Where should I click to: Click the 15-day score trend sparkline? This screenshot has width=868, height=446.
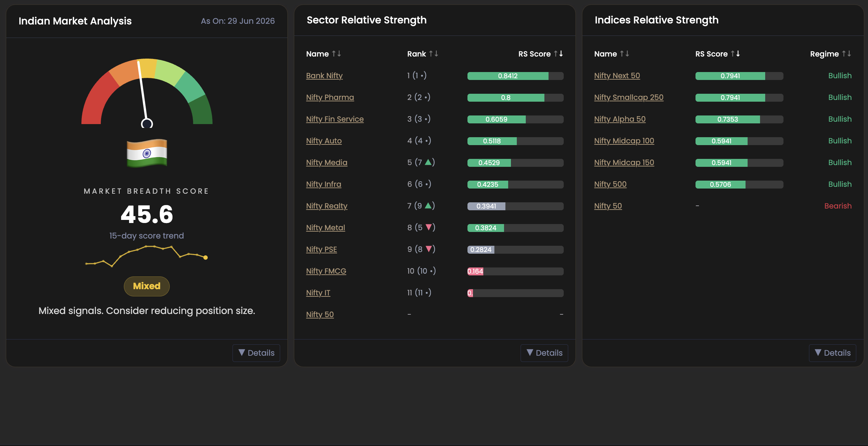(x=146, y=256)
